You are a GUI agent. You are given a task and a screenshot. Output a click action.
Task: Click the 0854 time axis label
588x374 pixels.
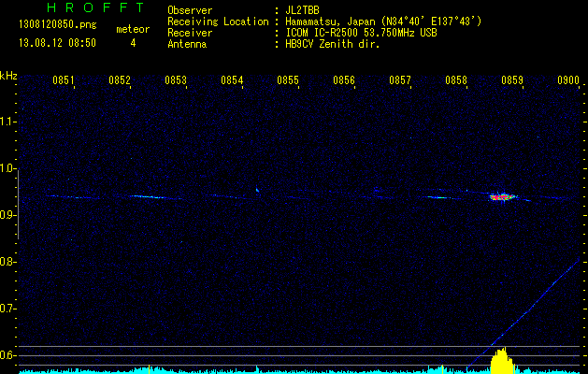tap(232, 80)
